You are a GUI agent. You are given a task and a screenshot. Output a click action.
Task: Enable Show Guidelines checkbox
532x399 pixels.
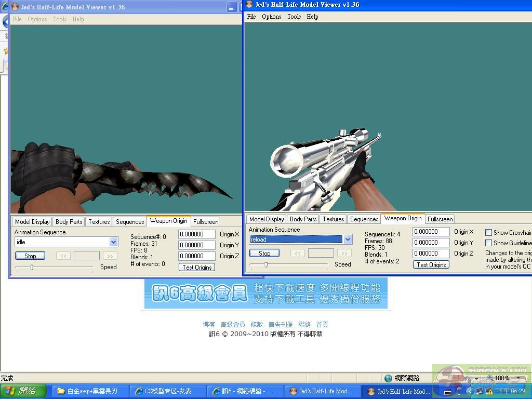pyautogui.click(x=488, y=243)
